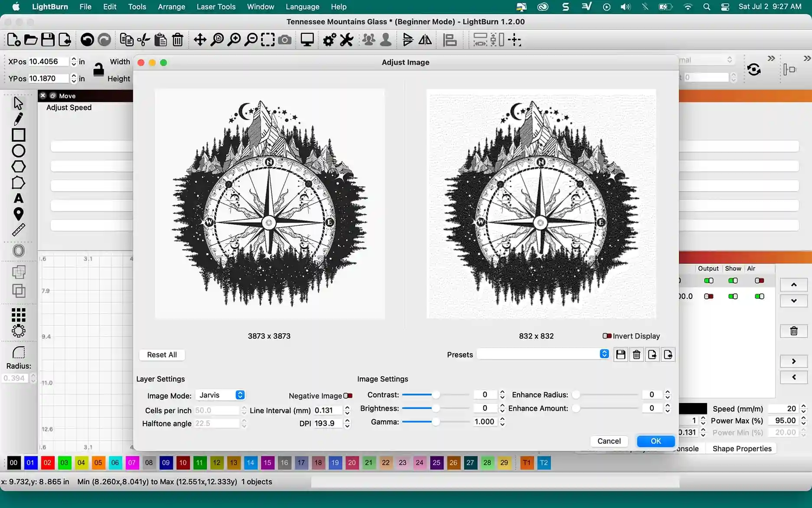Expand the Presets dropdown

tap(543, 354)
